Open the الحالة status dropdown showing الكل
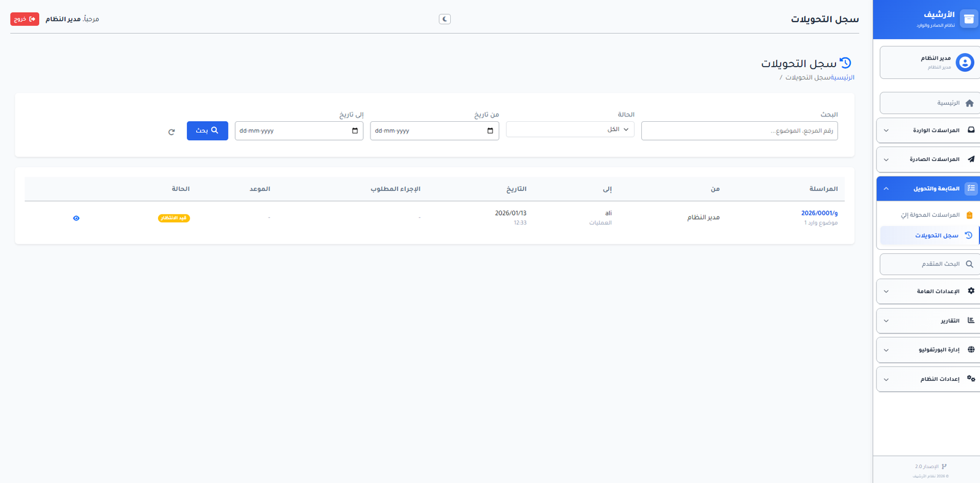This screenshot has width=980, height=483. tap(570, 129)
